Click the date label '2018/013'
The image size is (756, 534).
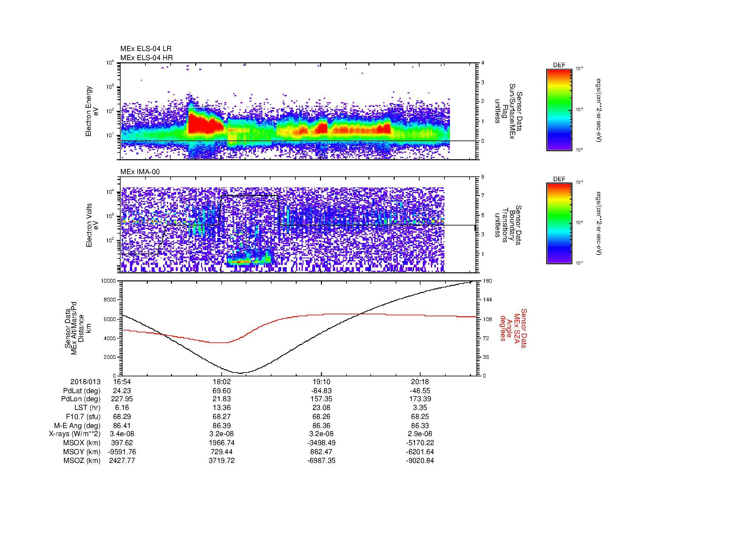85,382
